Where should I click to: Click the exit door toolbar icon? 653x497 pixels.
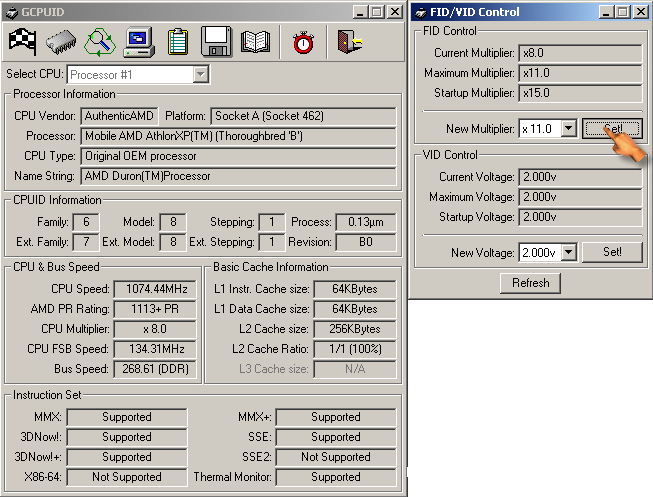(349, 42)
